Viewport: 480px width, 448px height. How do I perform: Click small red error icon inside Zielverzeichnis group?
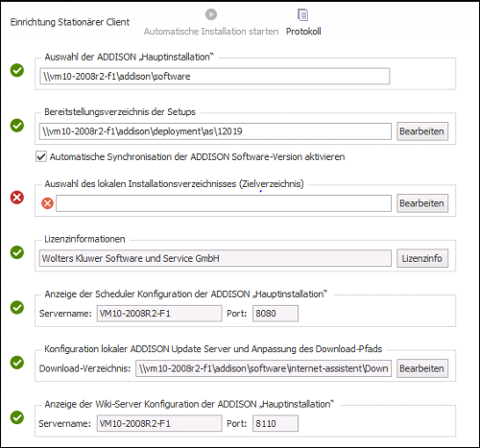click(x=47, y=203)
